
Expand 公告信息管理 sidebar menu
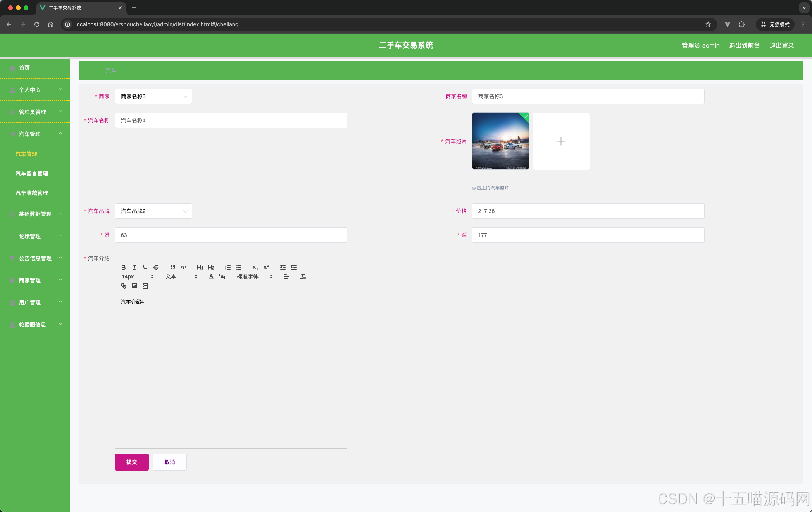tap(35, 258)
